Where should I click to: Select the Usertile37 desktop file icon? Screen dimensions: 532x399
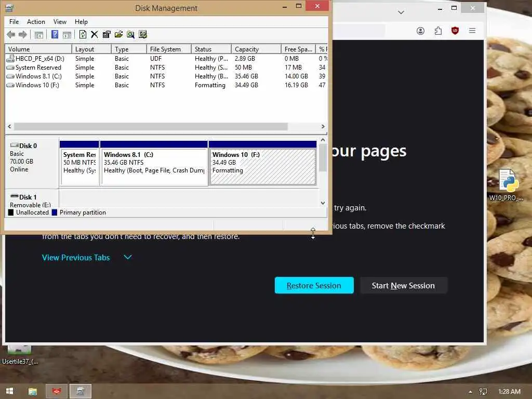tap(20, 355)
